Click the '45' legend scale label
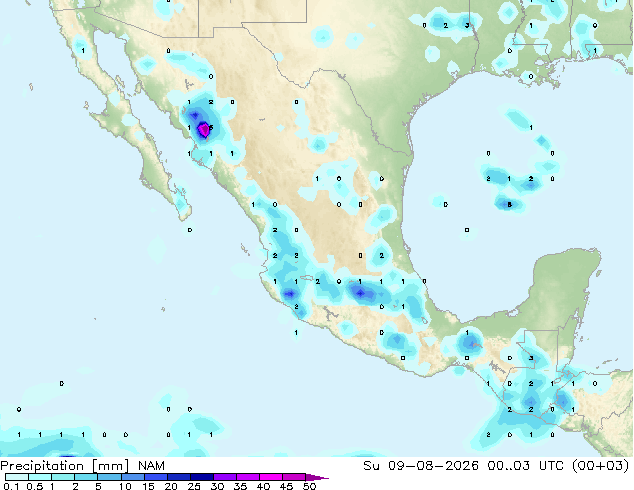The width and height of the screenshot is (634, 490). [x=287, y=486]
